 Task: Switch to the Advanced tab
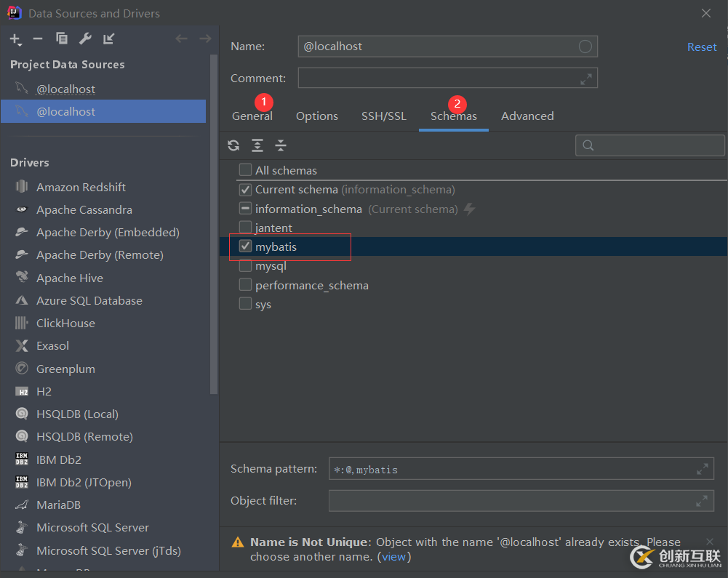tap(527, 116)
